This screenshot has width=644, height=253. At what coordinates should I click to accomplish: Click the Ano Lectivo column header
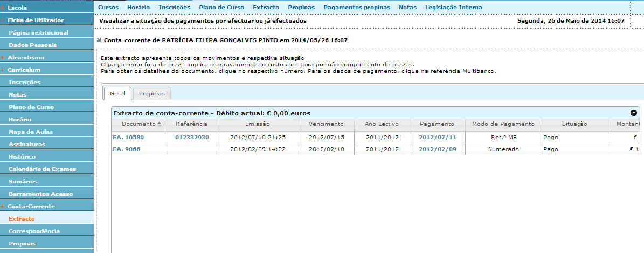click(x=382, y=124)
